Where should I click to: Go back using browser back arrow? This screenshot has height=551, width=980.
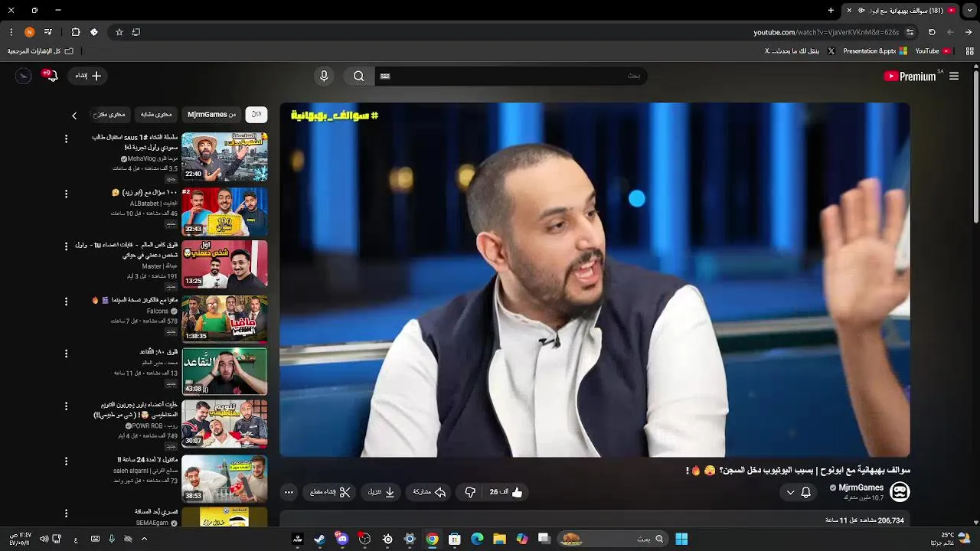969,32
